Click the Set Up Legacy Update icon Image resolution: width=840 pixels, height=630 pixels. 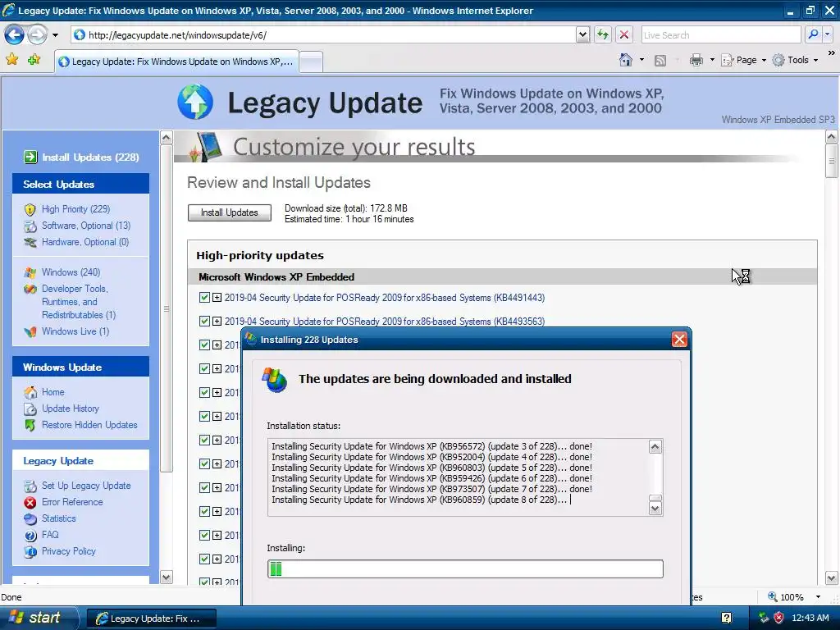[30, 486]
